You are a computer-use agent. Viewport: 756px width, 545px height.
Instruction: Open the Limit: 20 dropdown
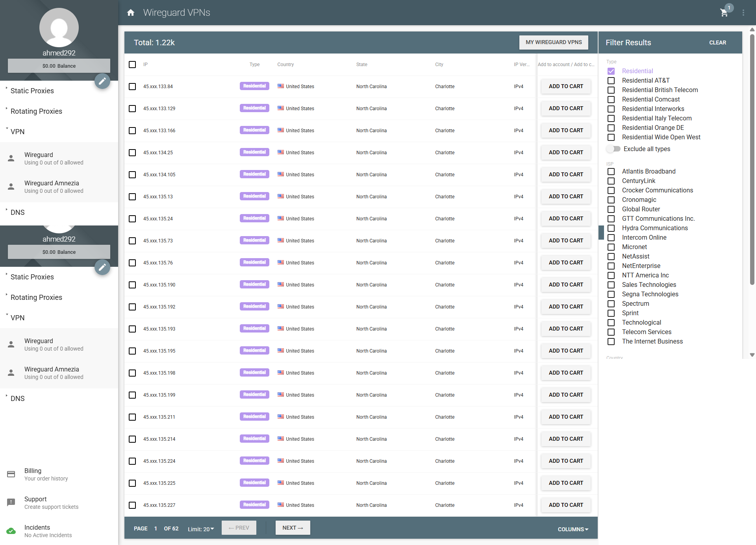coord(201,529)
